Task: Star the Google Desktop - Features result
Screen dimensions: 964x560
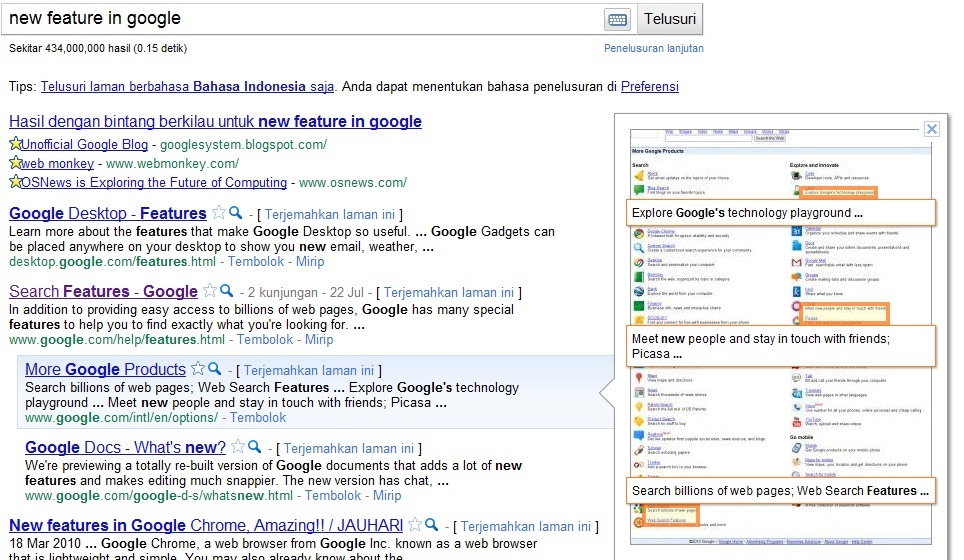Action: [219, 213]
